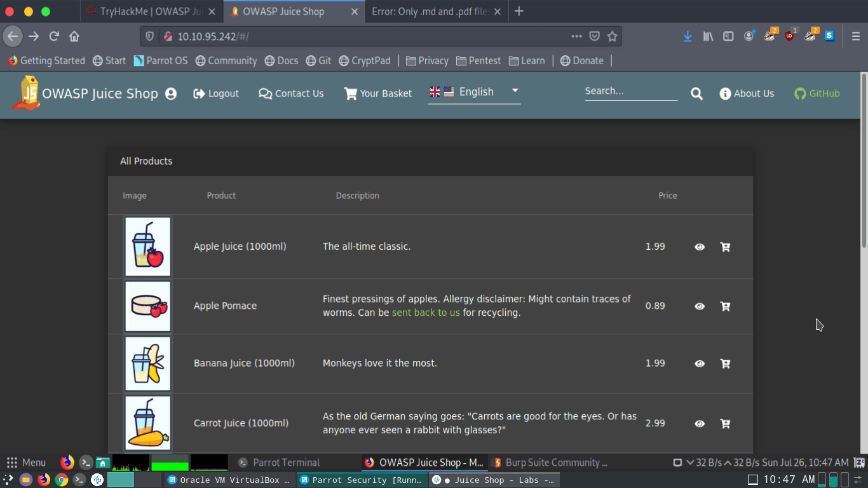Click the Apple Pomace product thumbnail

click(x=148, y=306)
